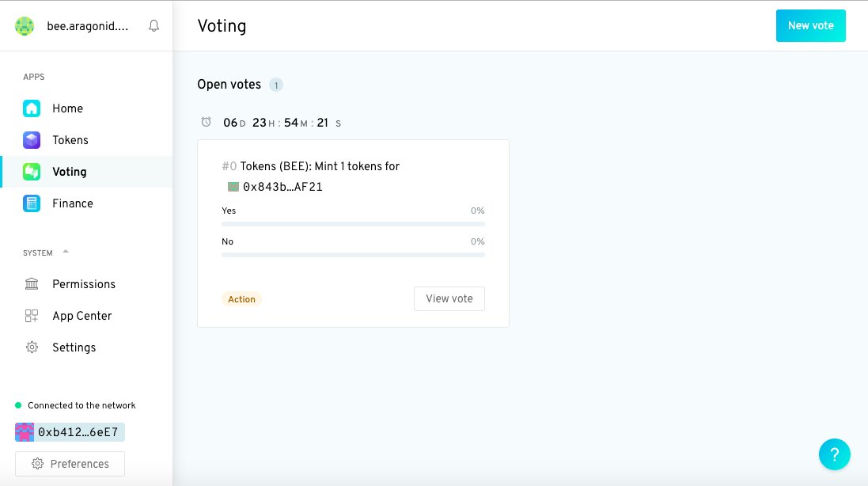
Task: Create a New vote
Action: coord(810,25)
